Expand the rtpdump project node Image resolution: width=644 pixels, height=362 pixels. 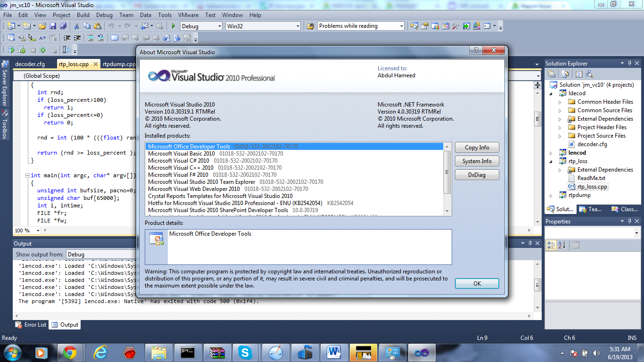click(x=552, y=195)
